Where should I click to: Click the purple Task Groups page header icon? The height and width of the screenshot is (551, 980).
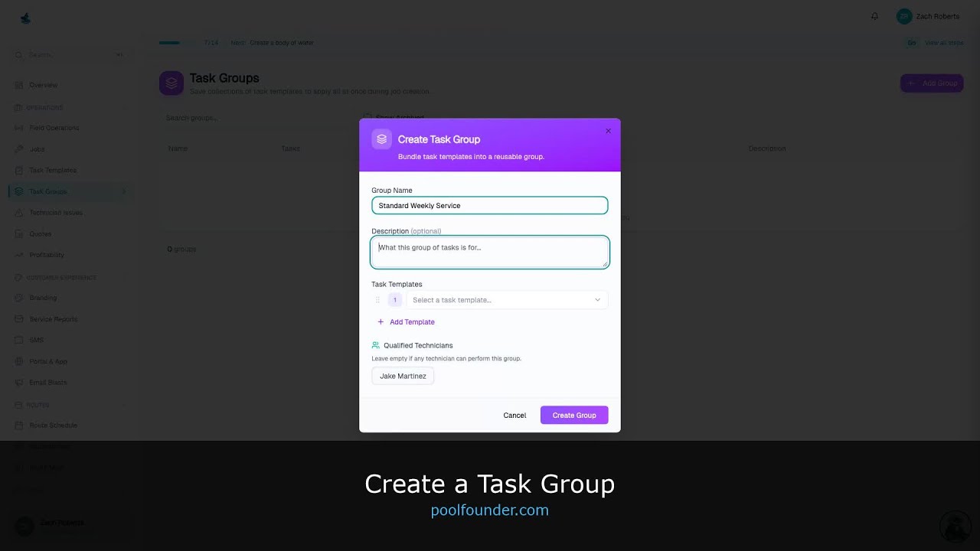click(171, 83)
